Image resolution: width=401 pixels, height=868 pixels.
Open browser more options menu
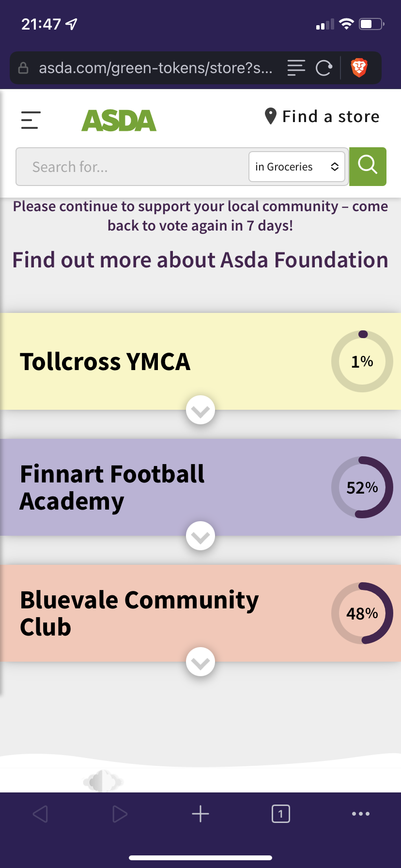(361, 814)
